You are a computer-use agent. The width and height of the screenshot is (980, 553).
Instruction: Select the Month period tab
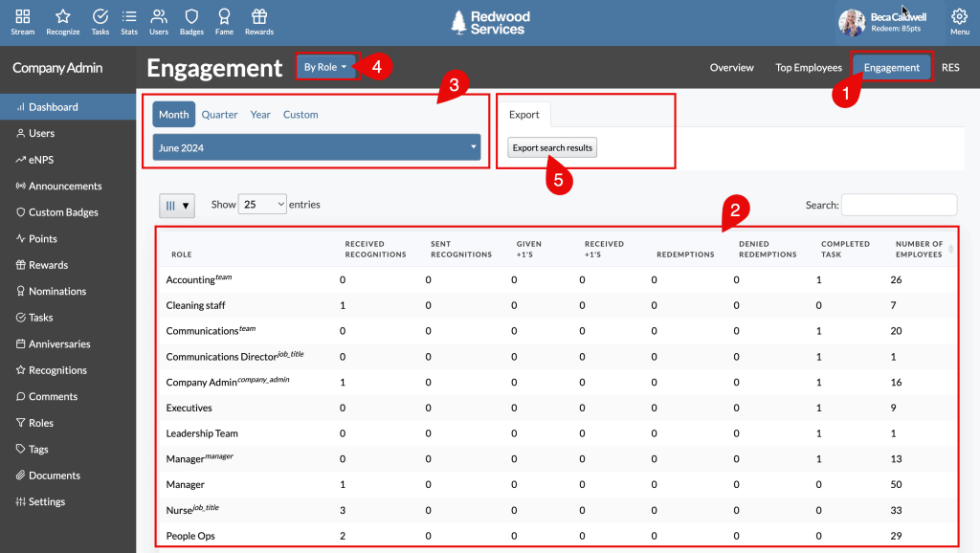click(x=174, y=115)
